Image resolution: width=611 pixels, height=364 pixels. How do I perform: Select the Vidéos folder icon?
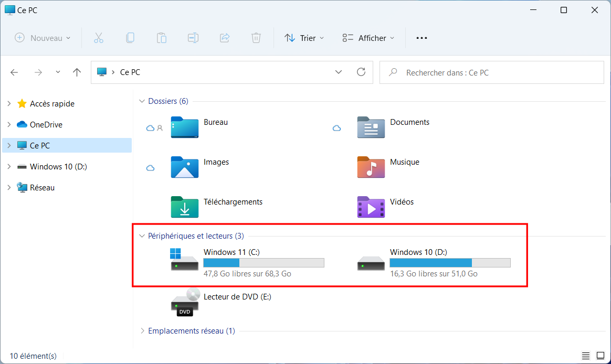point(371,207)
